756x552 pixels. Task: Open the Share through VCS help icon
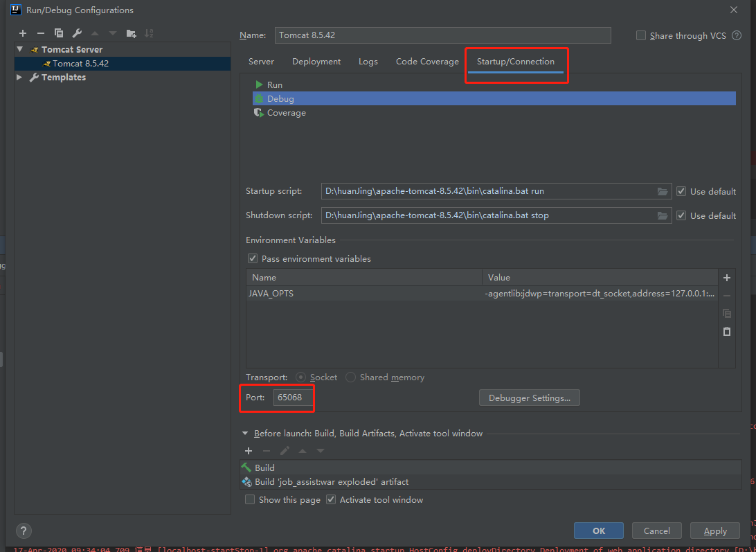click(736, 35)
